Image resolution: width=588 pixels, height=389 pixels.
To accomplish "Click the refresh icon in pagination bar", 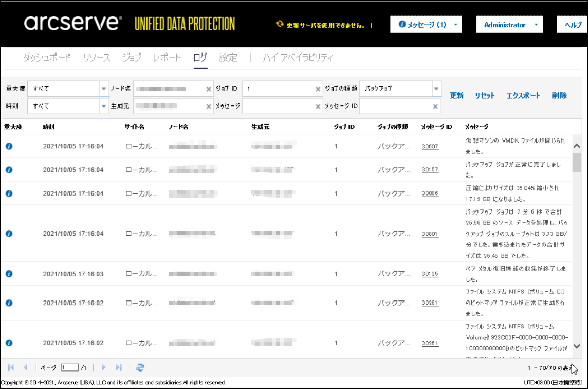I will coord(140,367).
